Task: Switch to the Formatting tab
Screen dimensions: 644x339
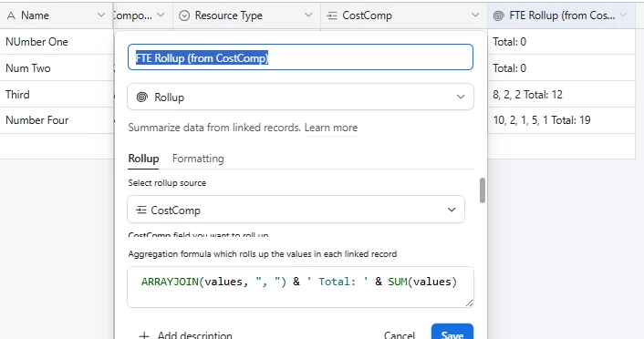Action: 198,159
